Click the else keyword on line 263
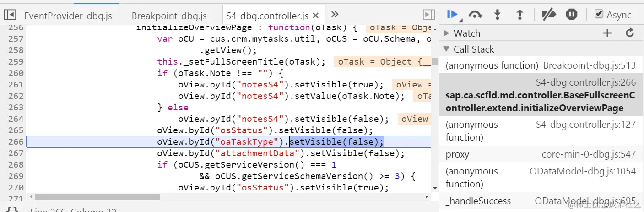This screenshot has height=212, width=644. [x=178, y=108]
